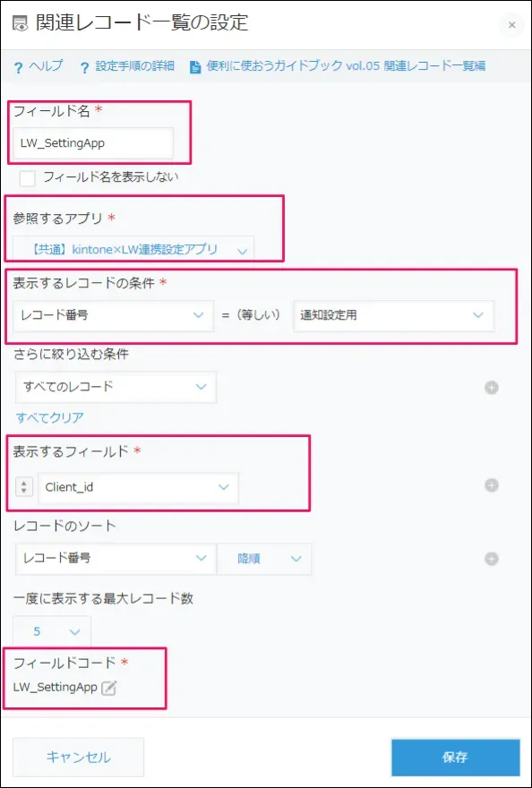Add a filter condition with plus icon
The image size is (532, 788).
click(492, 388)
